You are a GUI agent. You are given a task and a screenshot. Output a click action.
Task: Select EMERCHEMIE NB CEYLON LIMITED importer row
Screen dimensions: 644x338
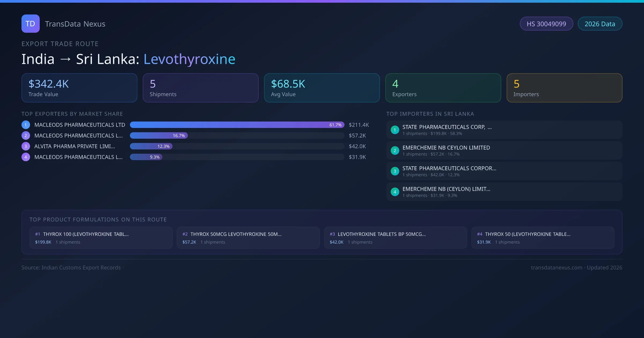click(504, 150)
